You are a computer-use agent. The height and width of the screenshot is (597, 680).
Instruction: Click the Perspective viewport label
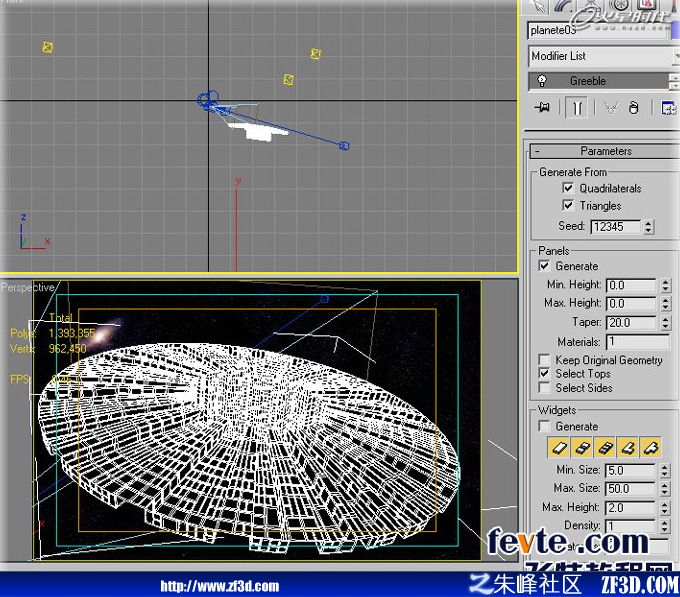coord(27,287)
